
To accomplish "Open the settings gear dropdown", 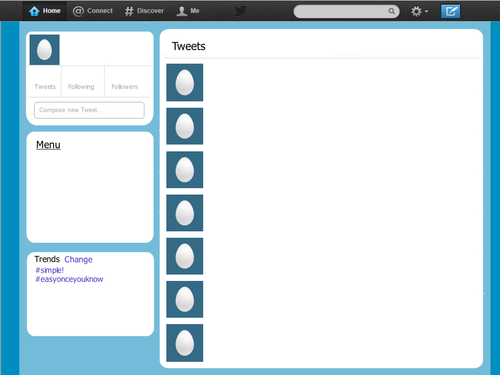I will (x=419, y=11).
